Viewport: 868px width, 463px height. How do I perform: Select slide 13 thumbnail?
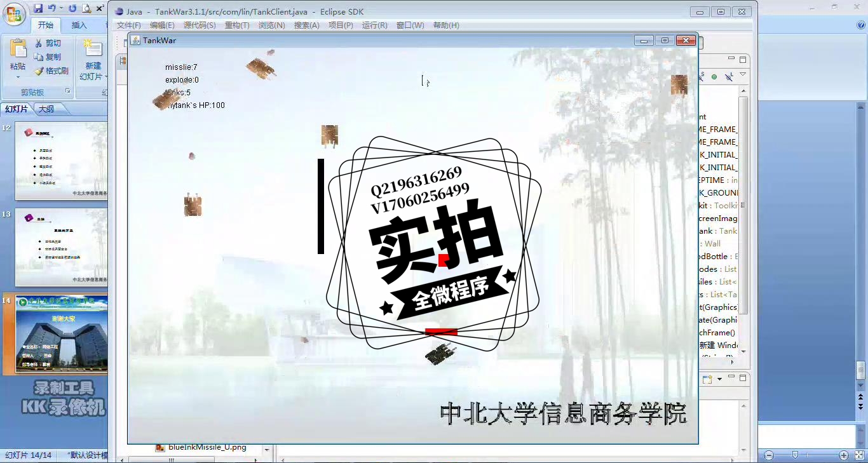click(61, 247)
